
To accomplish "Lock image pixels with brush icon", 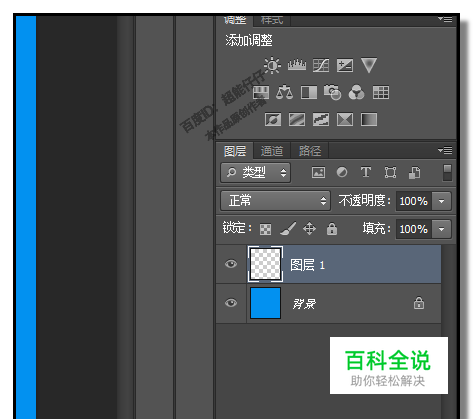I will pyautogui.click(x=288, y=229).
